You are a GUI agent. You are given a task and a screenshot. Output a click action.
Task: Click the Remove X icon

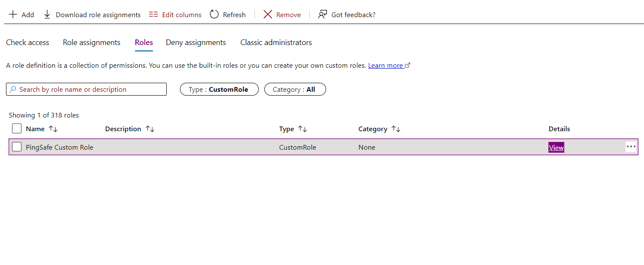click(x=268, y=15)
